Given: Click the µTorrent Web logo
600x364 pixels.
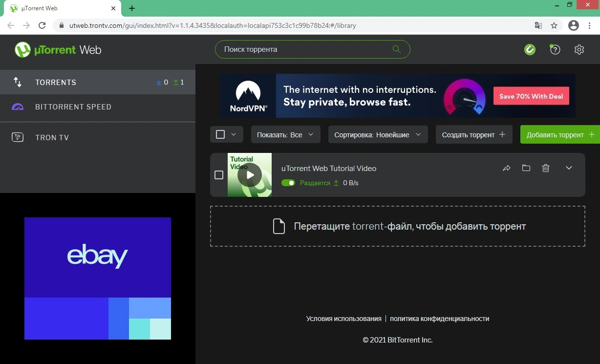Looking at the screenshot, I should tap(58, 50).
